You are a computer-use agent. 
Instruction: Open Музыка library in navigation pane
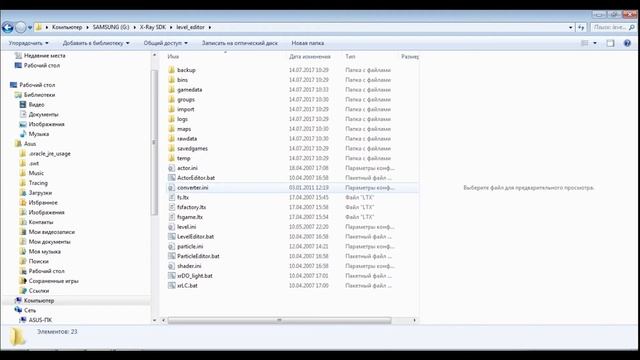[39, 134]
